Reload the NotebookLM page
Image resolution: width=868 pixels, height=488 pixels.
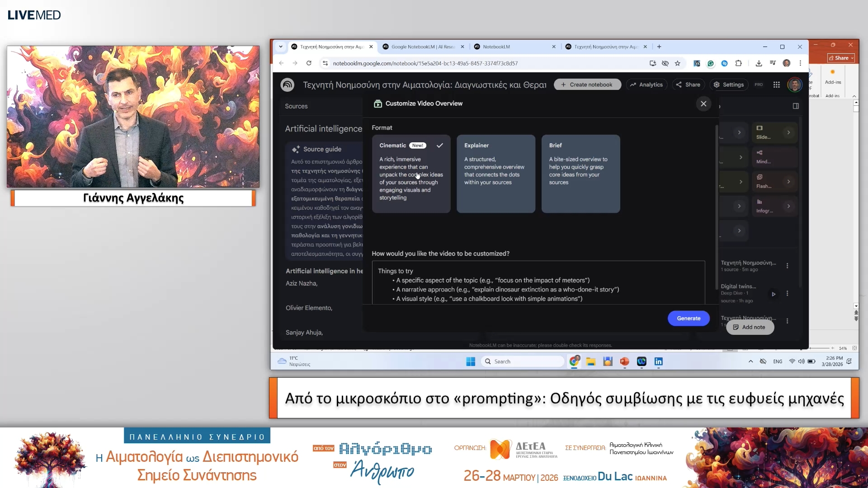tap(309, 63)
